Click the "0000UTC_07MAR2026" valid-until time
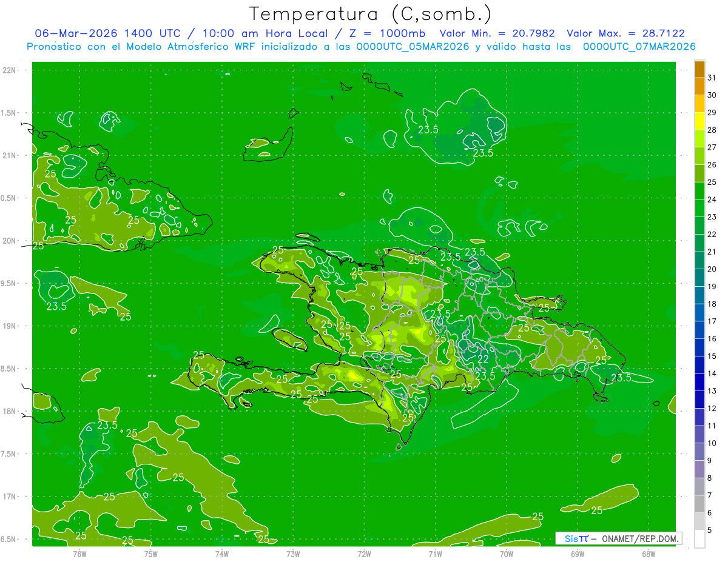728x562 pixels. pos(639,47)
